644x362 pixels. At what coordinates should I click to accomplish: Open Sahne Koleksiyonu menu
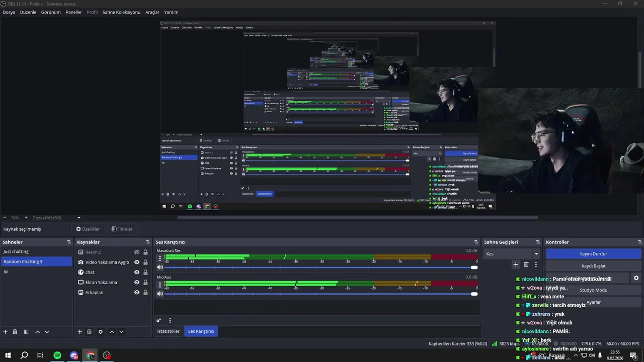(x=121, y=12)
